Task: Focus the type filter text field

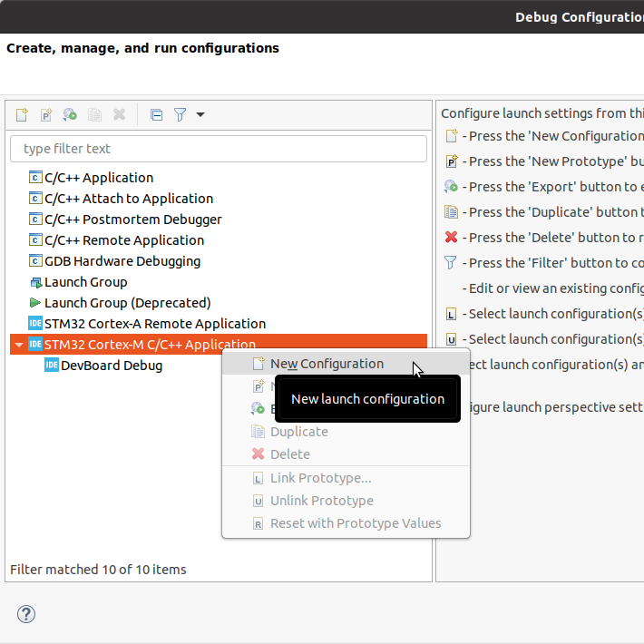Action: (218, 149)
